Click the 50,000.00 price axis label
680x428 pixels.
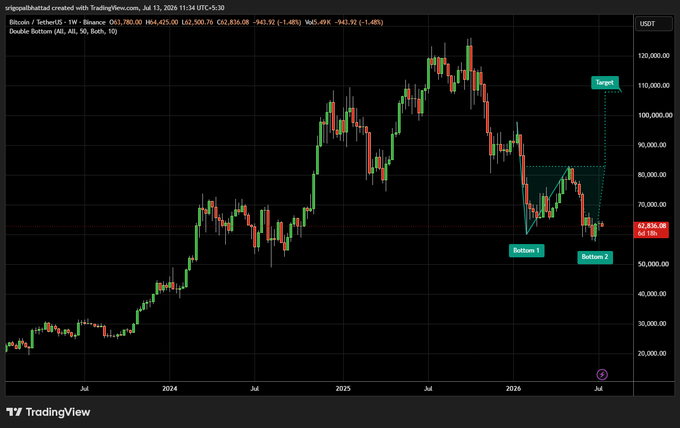point(652,264)
